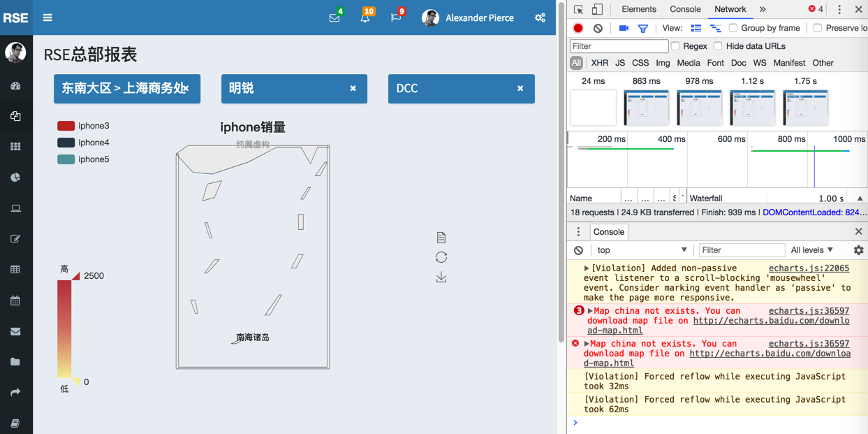Filter requests by JS
The height and width of the screenshot is (434, 868).
tap(620, 63)
